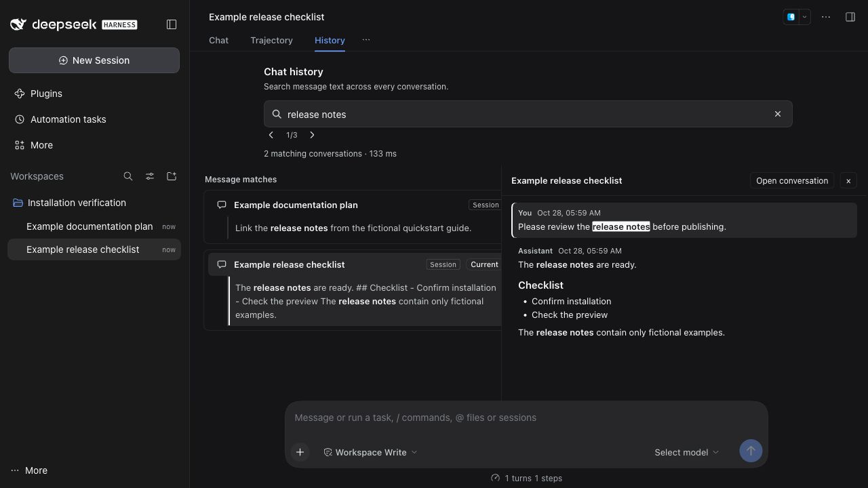Image resolution: width=868 pixels, height=488 pixels.
Task: Add an attachment with the plus button
Action: click(x=300, y=452)
